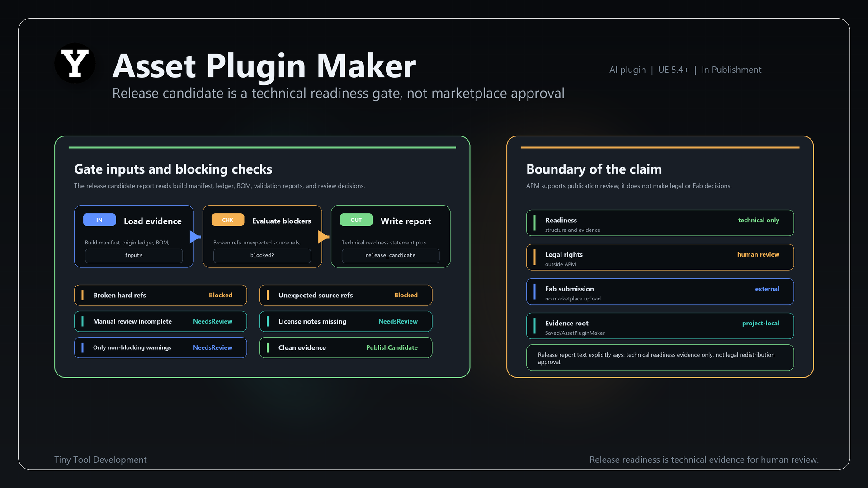Open the Legal rights boundary card
Screen dimensions: 868x488
[660, 257]
